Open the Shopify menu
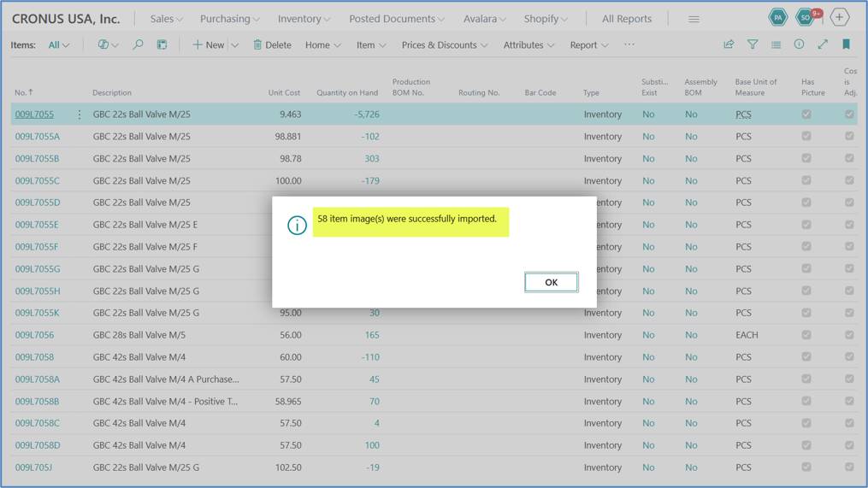The image size is (868, 488). [546, 19]
